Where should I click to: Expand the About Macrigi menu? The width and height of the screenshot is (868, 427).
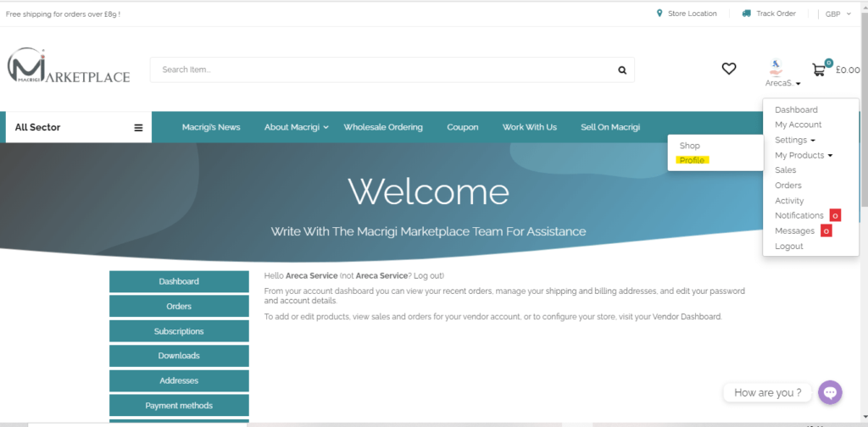296,127
